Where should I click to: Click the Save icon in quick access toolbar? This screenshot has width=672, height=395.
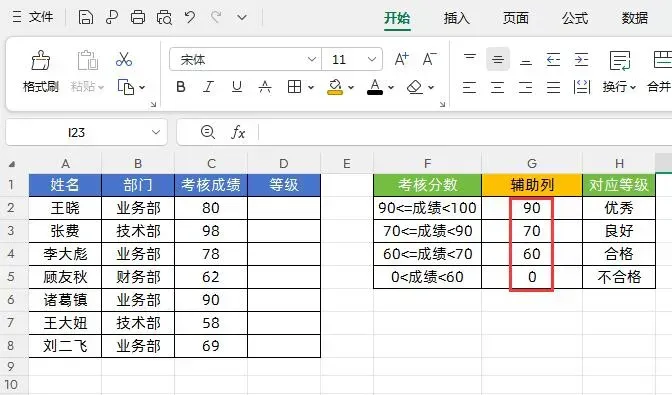[x=86, y=18]
